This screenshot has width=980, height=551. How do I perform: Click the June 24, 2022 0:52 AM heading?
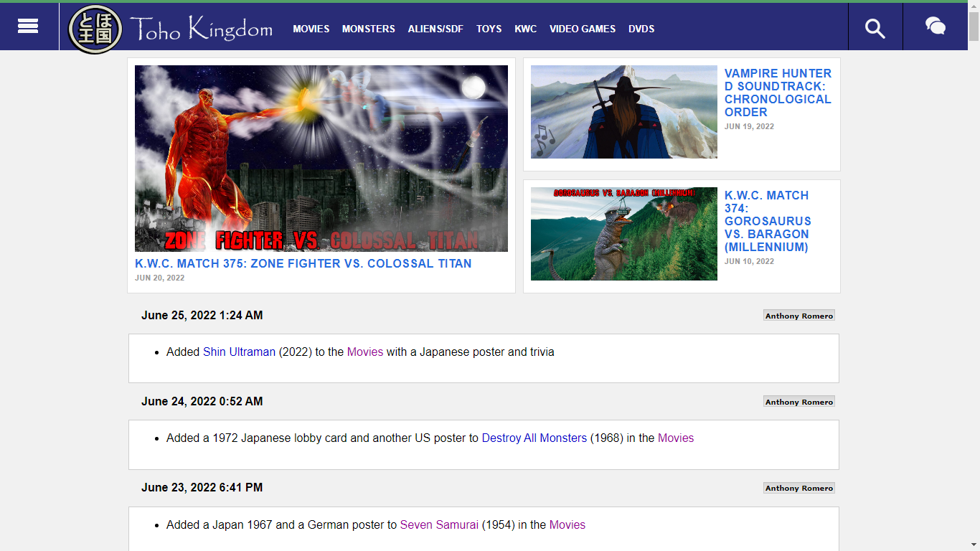(202, 401)
